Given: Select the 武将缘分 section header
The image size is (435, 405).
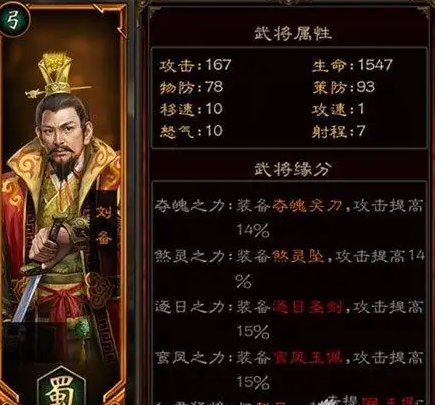Looking at the screenshot, I should (293, 169).
